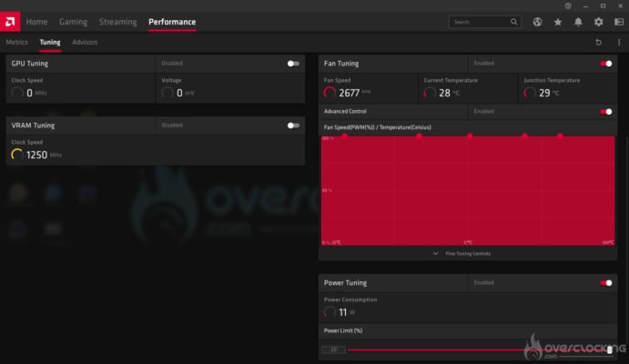Screen dimensions: 629x364
Task: Enable the GPU Tuning toggle
Action: (x=293, y=64)
